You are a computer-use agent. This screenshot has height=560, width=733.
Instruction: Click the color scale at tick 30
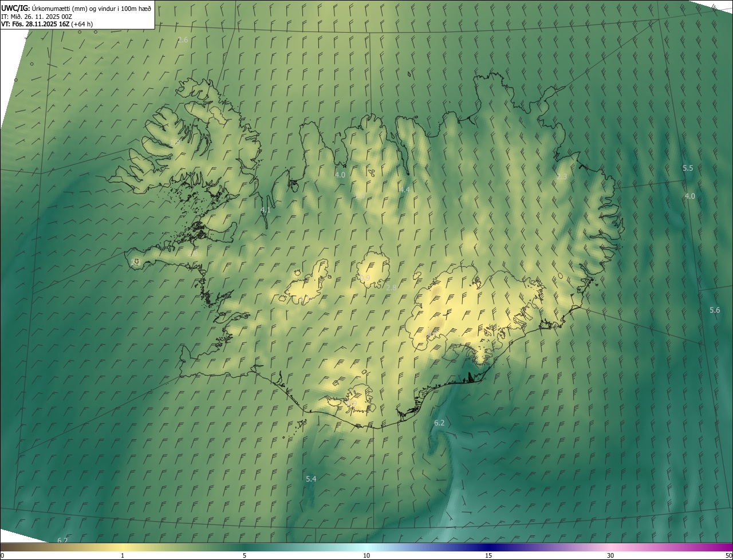tap(610, 555)
